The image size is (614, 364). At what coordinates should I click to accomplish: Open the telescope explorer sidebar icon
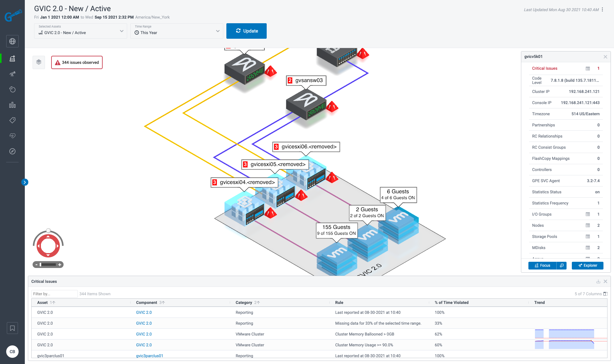pos(12,74)
